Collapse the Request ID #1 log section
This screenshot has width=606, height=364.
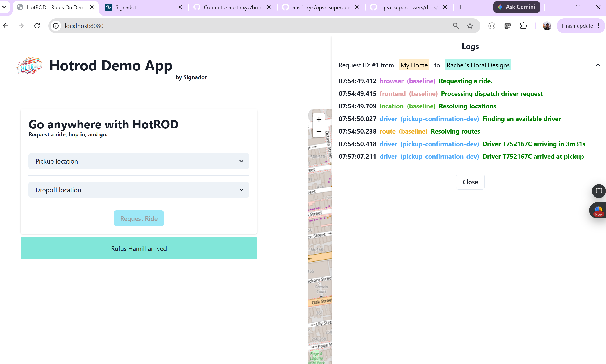tap(598, 65)
